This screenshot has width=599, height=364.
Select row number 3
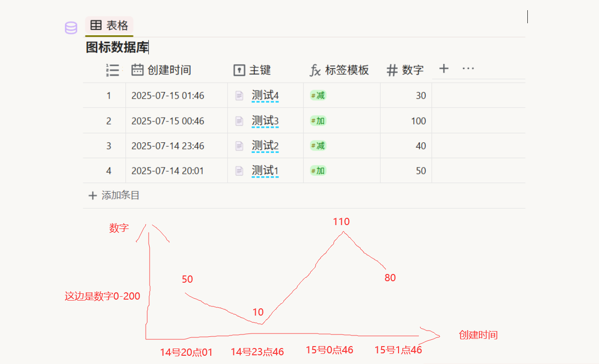[x=109, y=146]
